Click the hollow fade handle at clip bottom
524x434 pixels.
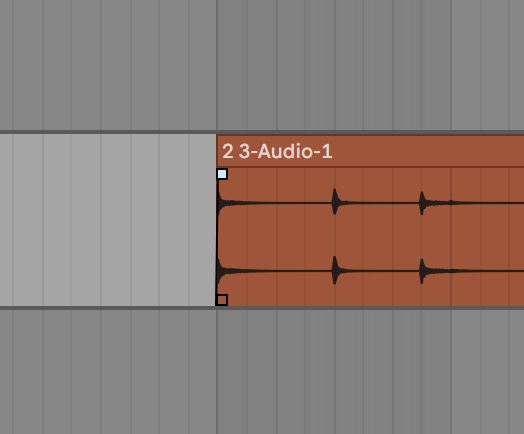tap(222, 300)
